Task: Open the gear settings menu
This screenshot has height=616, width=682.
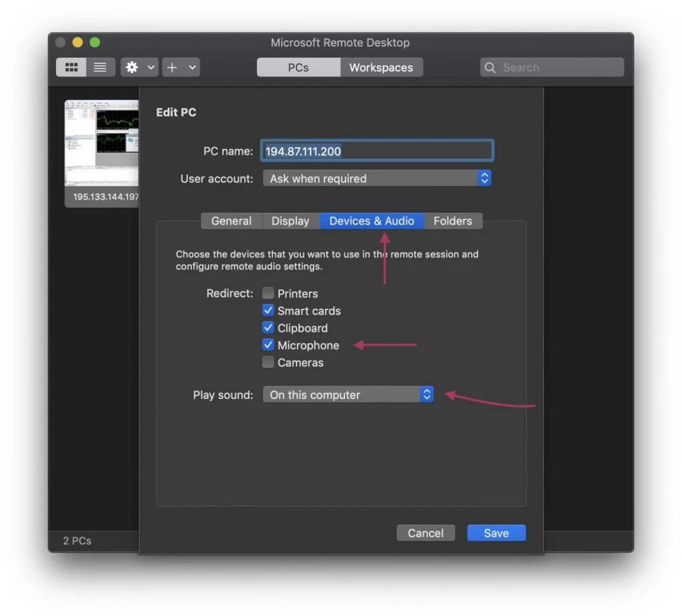Action: click(x=132, y=67)
